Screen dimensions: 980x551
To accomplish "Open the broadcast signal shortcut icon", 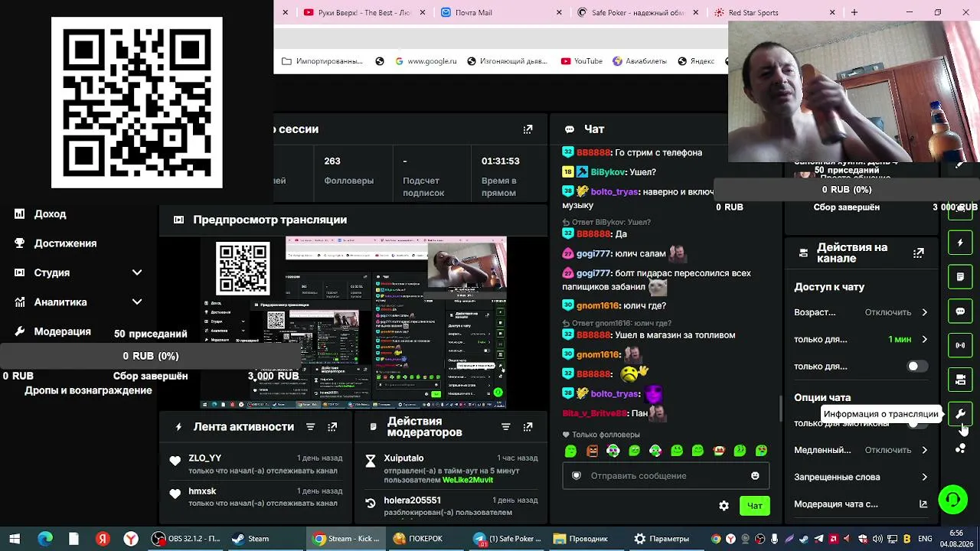I will pos(960,345).
